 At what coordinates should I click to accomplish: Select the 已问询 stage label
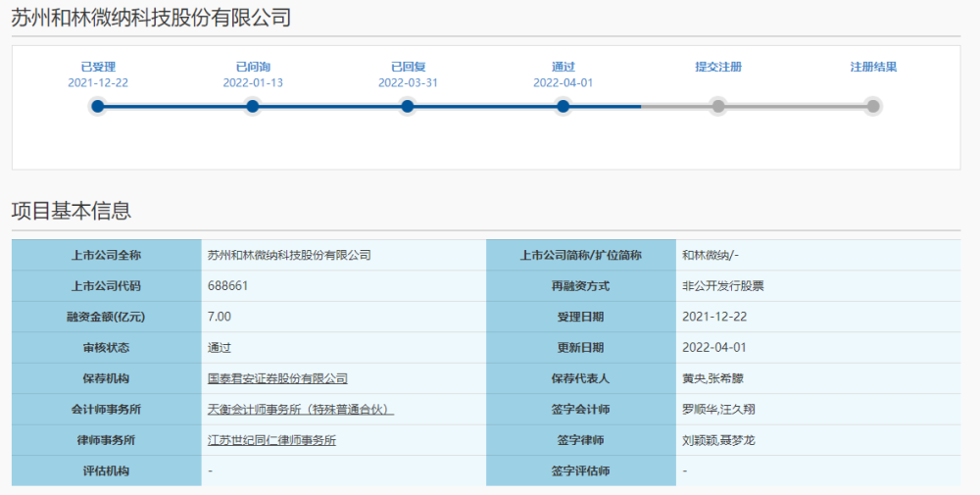pos(253,67)
